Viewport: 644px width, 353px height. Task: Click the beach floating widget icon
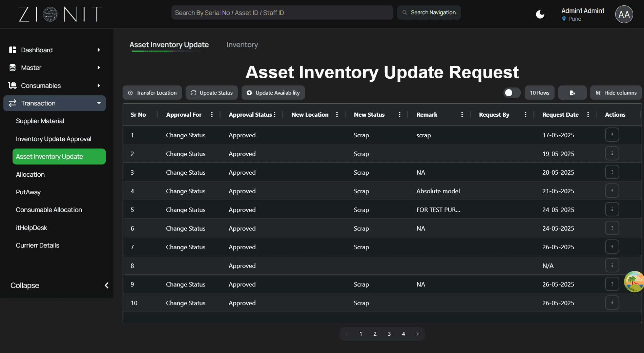click(x=634, y=281)
